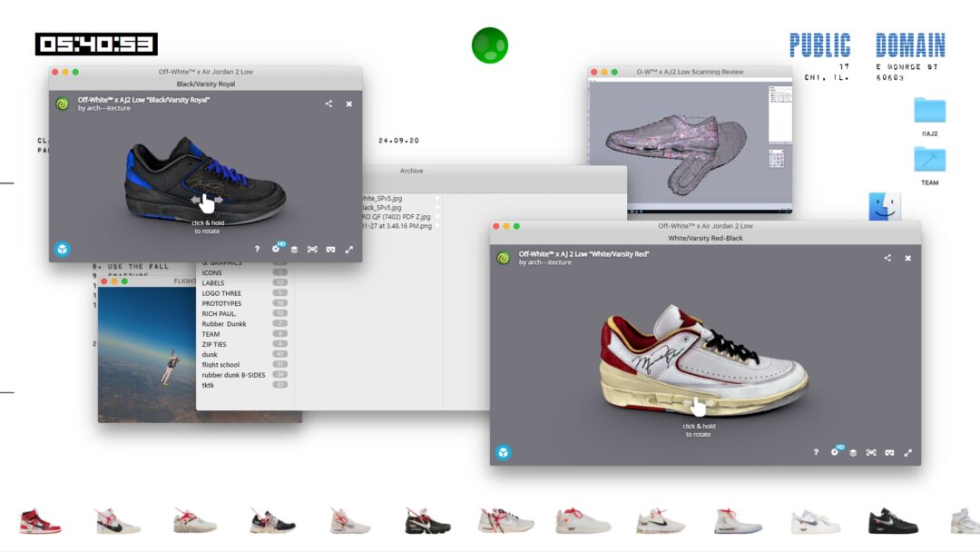980x552 pixels.
Task: Open author avatar in White/Varsity Red viewer
Action: [x=503, y=258]
